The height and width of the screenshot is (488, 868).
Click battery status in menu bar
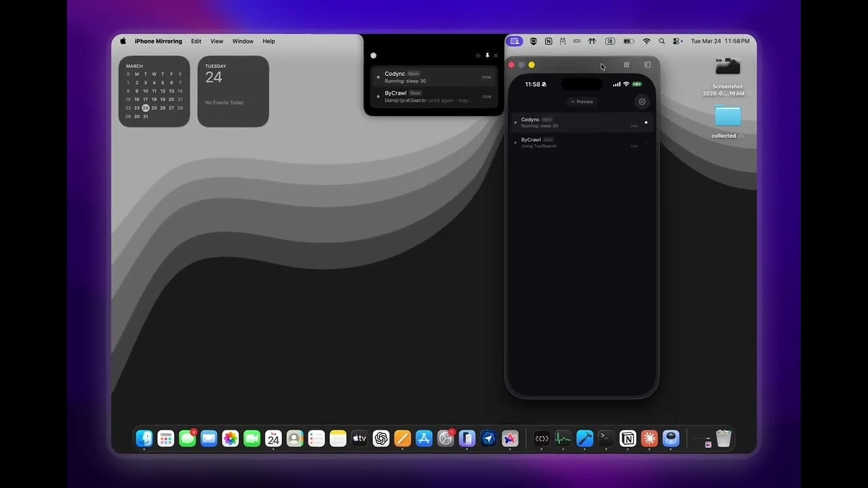coord(629,41)
